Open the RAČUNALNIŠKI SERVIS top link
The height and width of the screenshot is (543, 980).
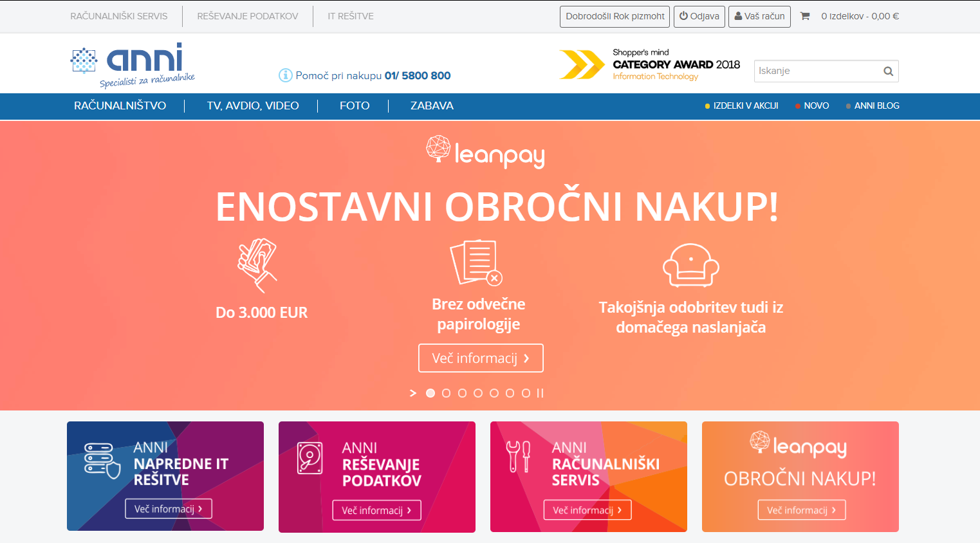[119, 16]
